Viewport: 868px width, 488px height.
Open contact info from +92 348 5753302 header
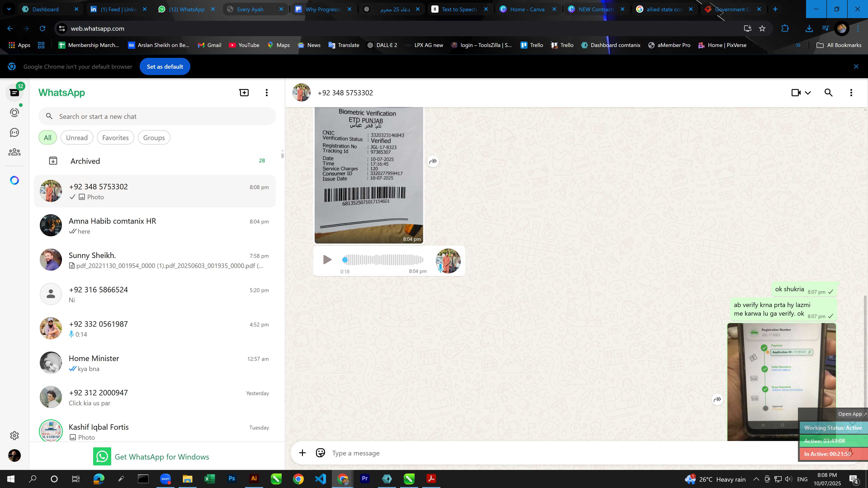(345, 93)
